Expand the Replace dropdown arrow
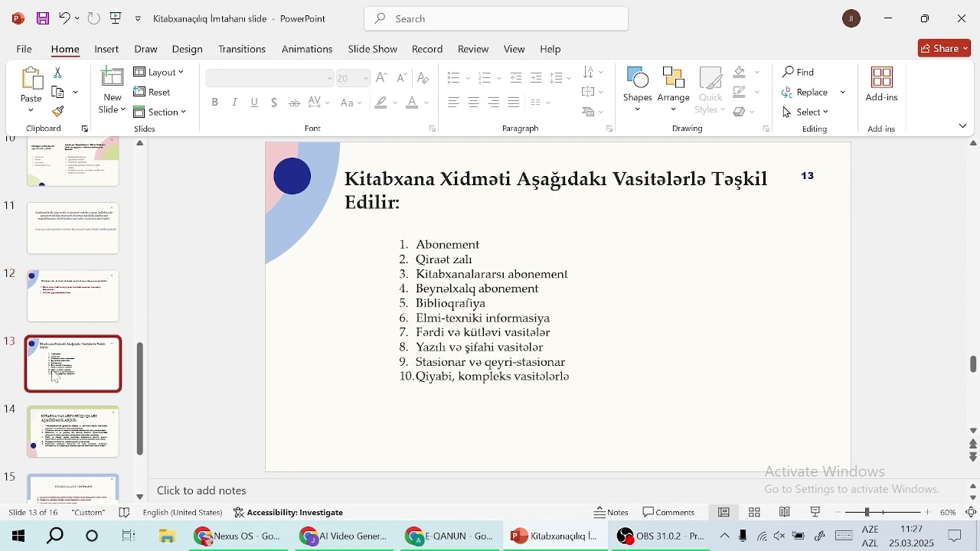Image resolution: width=980 pixels, height=551 pixels. [x=844, y=93]
